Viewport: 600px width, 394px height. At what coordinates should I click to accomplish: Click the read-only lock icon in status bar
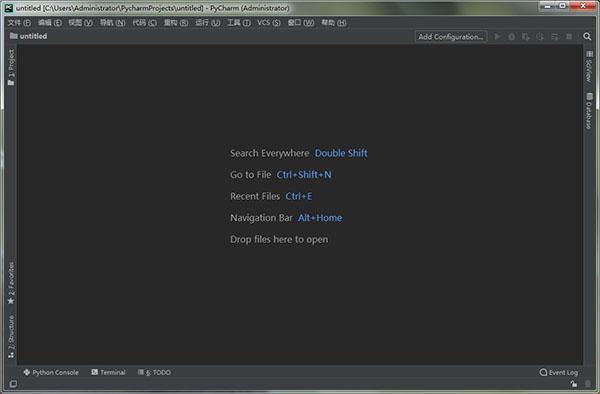pyautogui.click(x=574, y=384)
